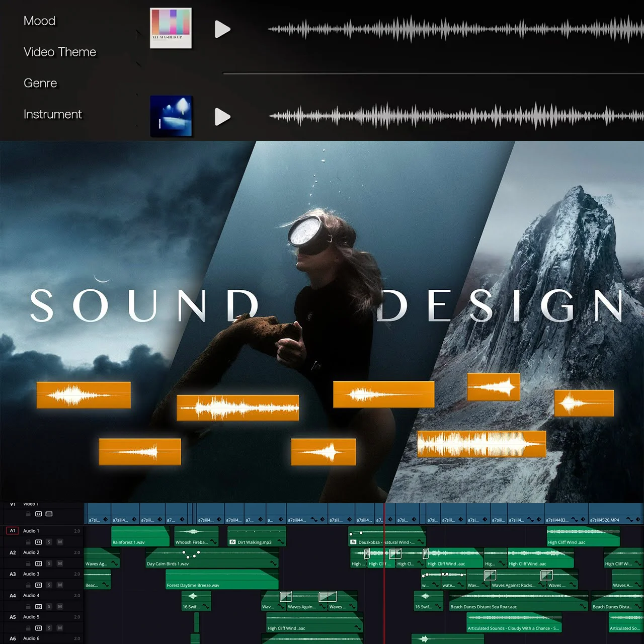This screenshot has height=644, width=644.
Task: Lock the Audio 5 track
Action: [28, 628]
